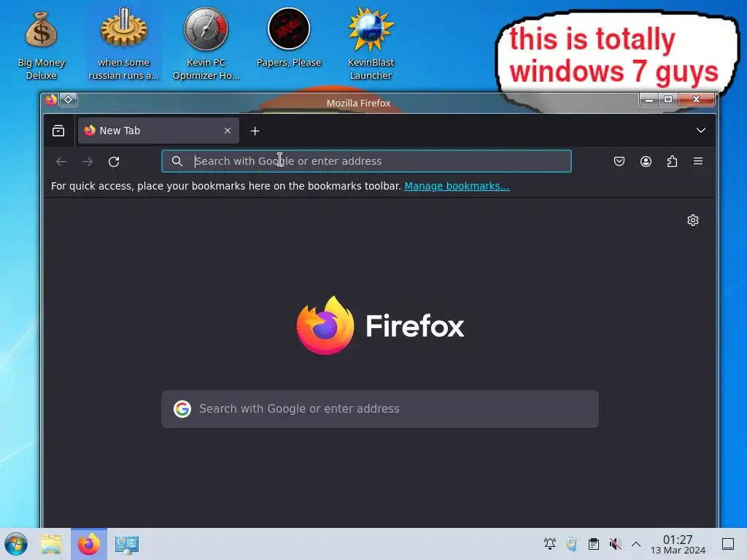
Task: Go back one page arrow
Action: click(x=61, y=161)
